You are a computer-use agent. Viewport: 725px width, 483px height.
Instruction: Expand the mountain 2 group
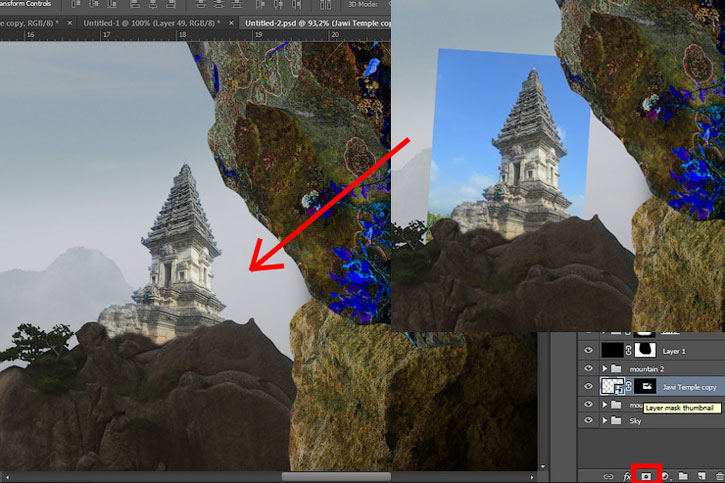pyautogui.click(x=604, y=368)
